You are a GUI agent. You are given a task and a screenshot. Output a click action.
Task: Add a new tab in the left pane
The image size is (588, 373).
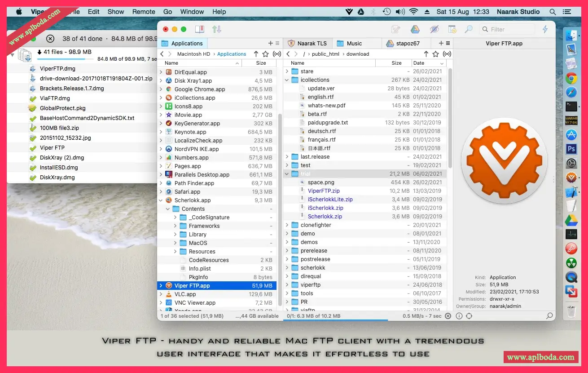click(270, 43)
